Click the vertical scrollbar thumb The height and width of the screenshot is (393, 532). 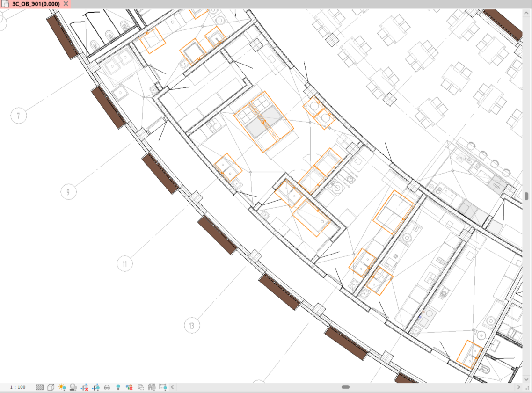tap(527, 196)
